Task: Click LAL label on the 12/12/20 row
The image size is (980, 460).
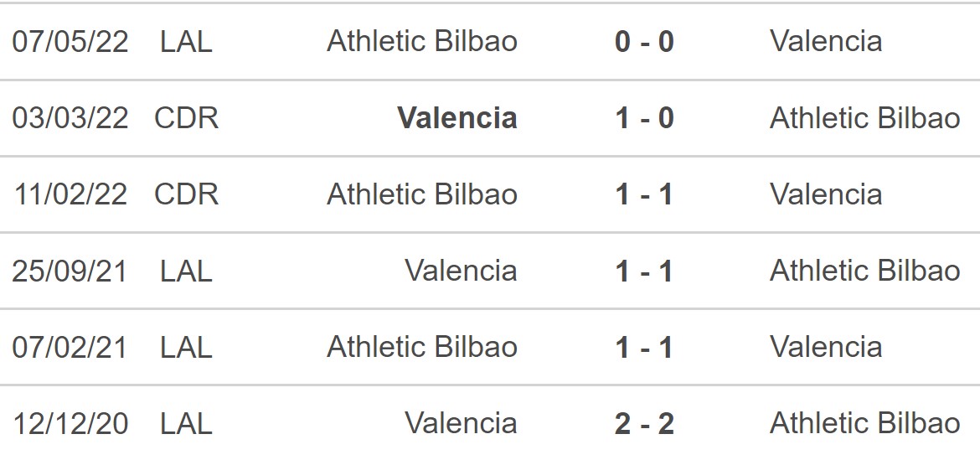Action: pyautogui.click(x=187, y=423)
